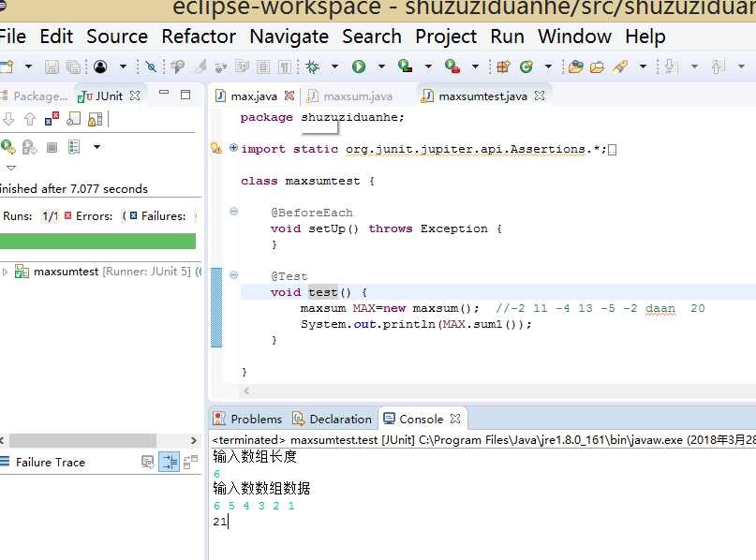
Task: Click the JUnit Rerun Test icon
Action: click(x=7, y=147)
